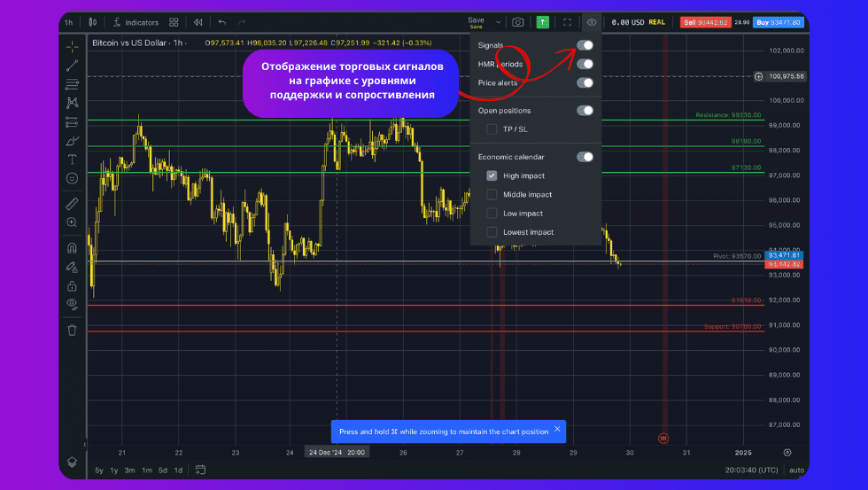Screen dimensions: 868x490
Task: Enter fullscreen chart mode
Action: pyautogui.click(x=568, y=22)
